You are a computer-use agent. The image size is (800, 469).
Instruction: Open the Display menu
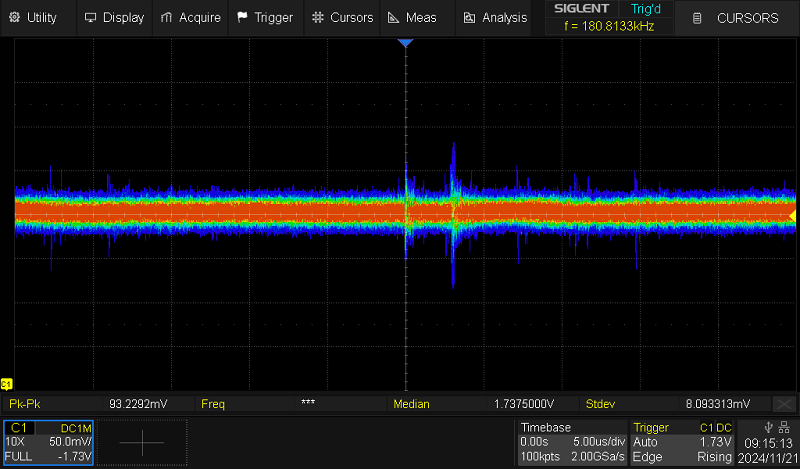[114, 17]
